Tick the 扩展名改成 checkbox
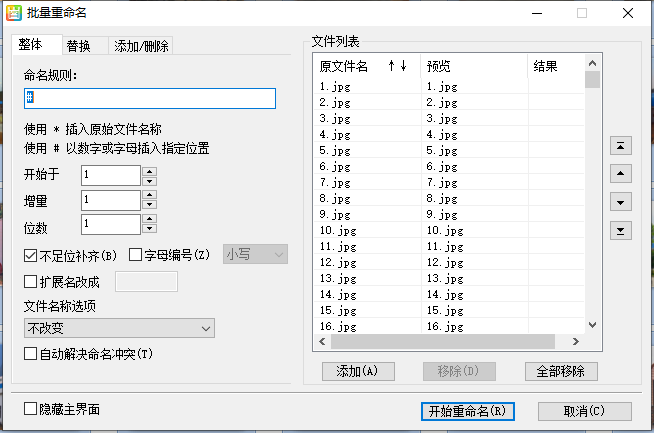This screenshot has height=433, width=654. coord(30,282)
